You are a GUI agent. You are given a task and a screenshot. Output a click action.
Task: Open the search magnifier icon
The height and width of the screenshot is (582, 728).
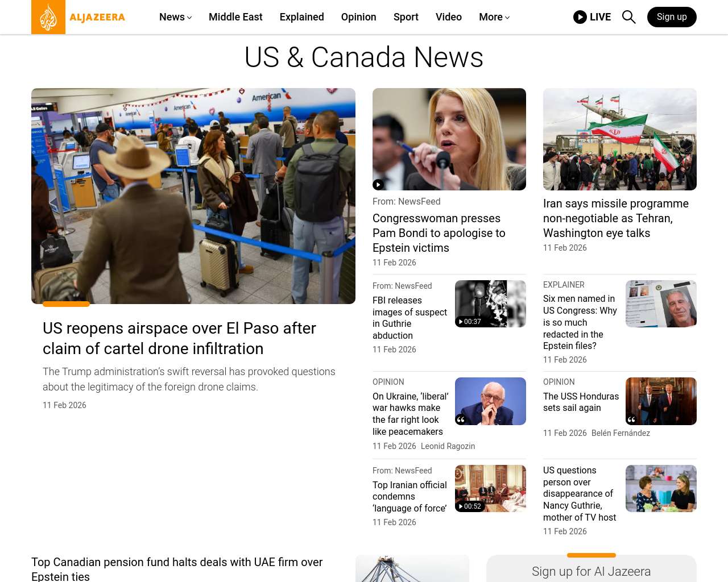(x=628, y=17)
